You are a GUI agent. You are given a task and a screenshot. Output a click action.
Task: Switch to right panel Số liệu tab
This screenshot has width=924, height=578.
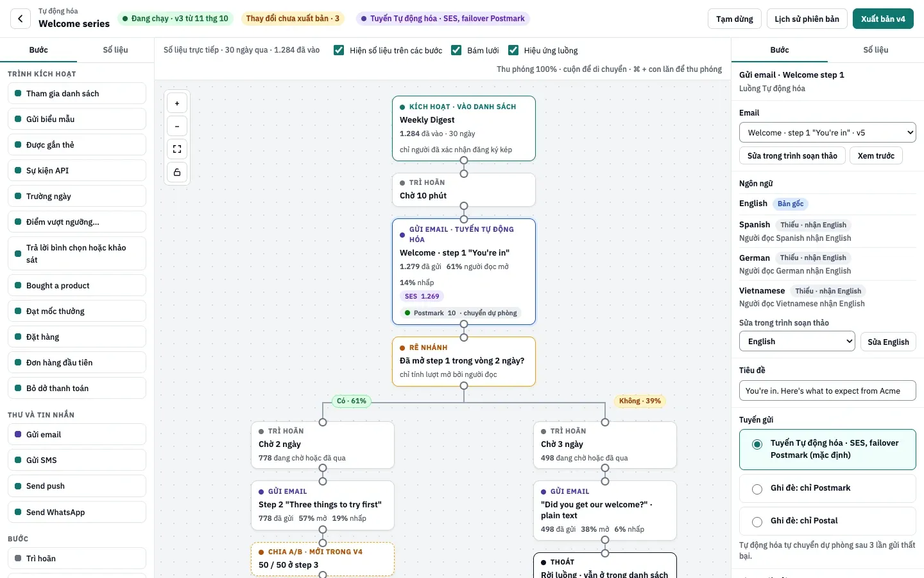[876, 49]
